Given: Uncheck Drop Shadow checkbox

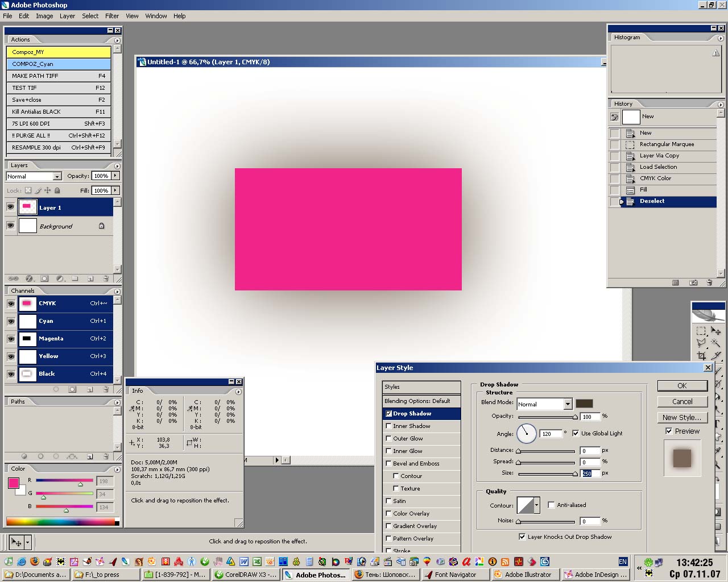Looking at the screenshot, I should tap(388, 414).
